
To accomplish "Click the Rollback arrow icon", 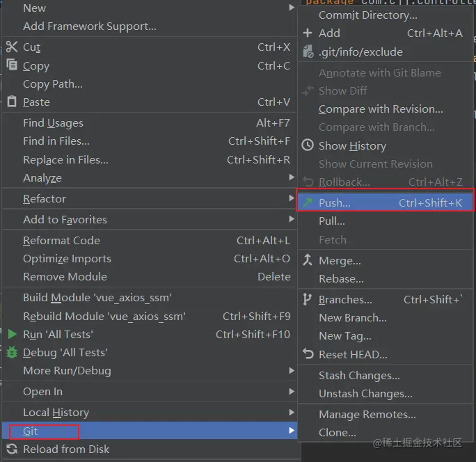I will point(308,182).
